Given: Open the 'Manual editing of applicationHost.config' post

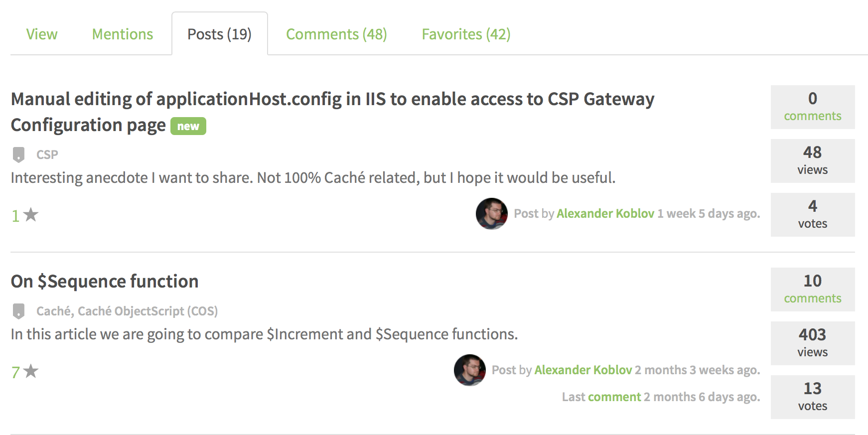Looking at the screenshot, I should click(x=332, y=112).
